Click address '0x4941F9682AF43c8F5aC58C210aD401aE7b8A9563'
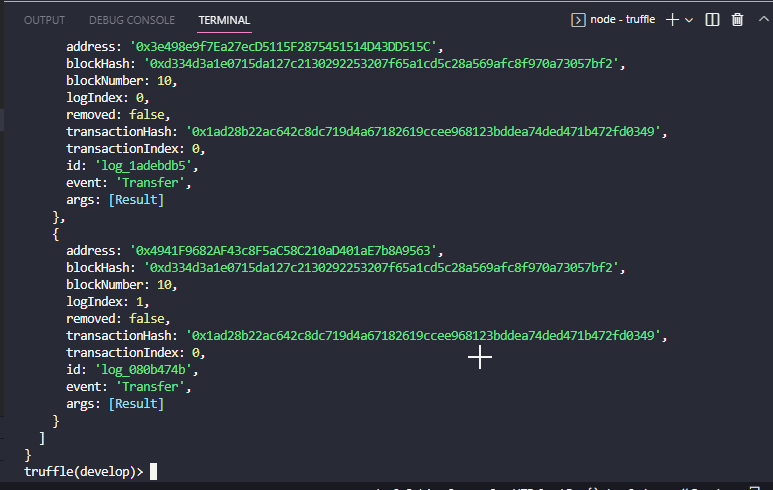This screenshot has width=773, height=490. coord(283,251)
